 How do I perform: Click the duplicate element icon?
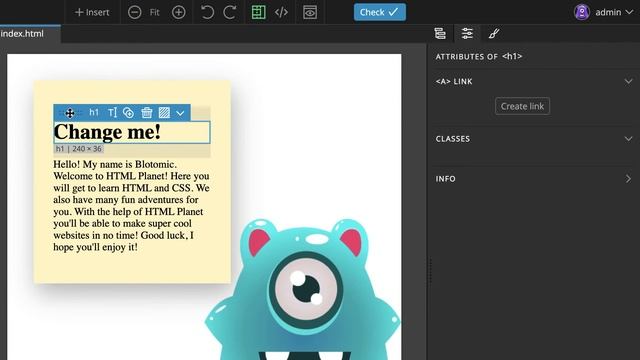(129, 113)
